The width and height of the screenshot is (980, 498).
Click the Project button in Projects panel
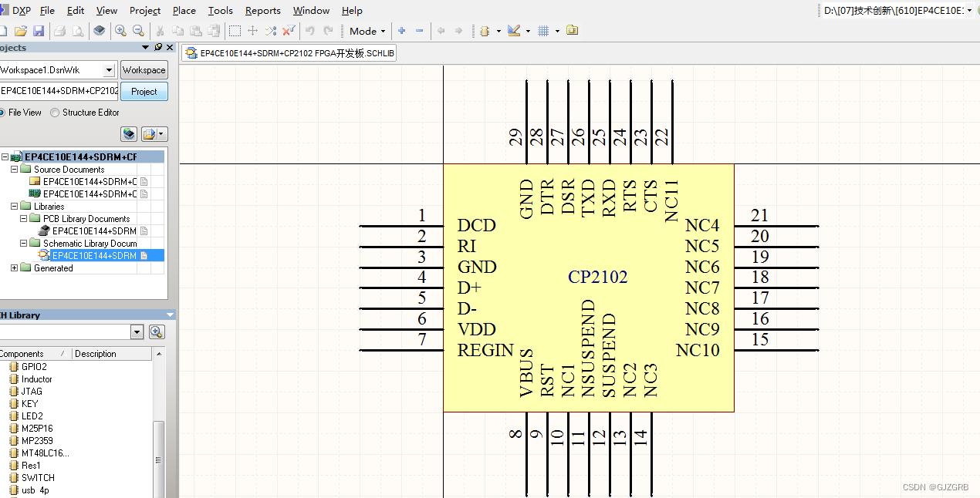[x=144, y=91]
